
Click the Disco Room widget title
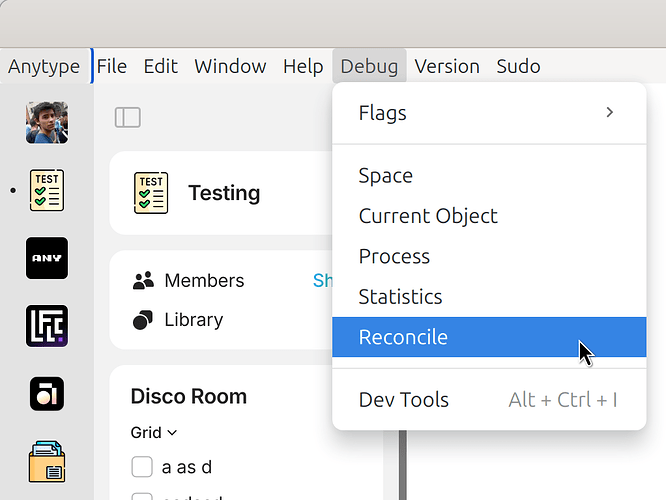189,396
